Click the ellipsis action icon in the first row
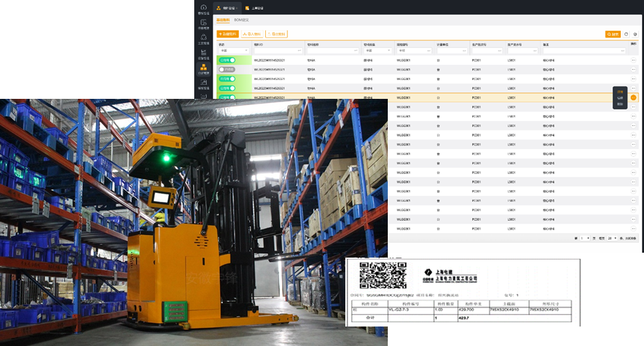 (634, 61)
